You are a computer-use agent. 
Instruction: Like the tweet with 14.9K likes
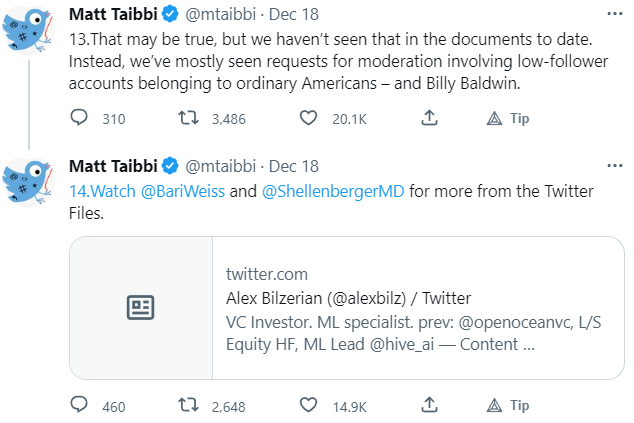(x=309, y=405)
